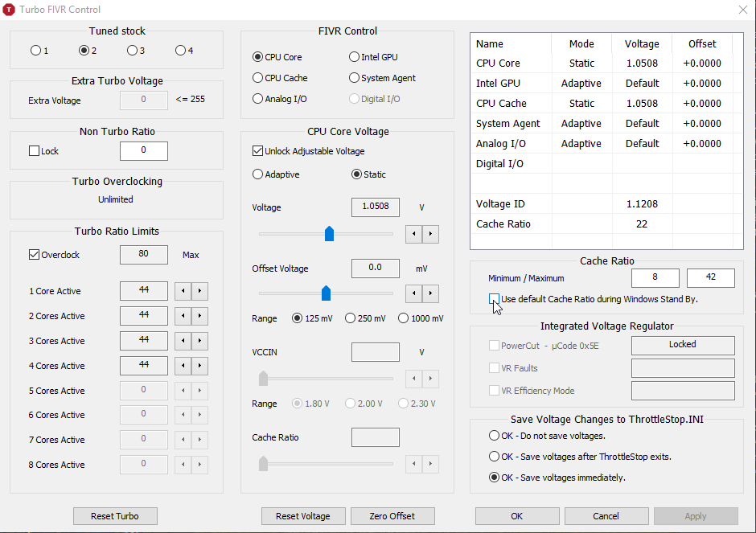Click the Offset Voltage right arrow

[x=431, y=293]
